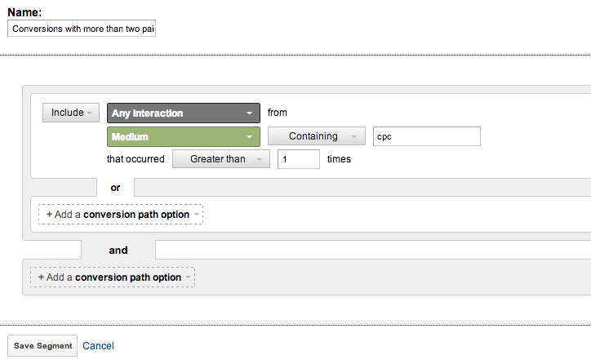The width and height of the screenshot is (591, 364).
Task: Expand the green Medium dimension selector
Action: click(184, 136)
